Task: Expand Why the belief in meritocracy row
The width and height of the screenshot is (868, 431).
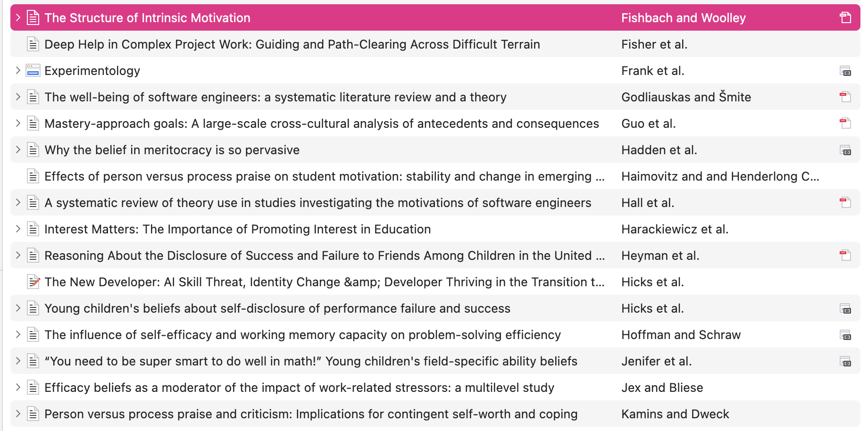Action: tap(18, 150)
